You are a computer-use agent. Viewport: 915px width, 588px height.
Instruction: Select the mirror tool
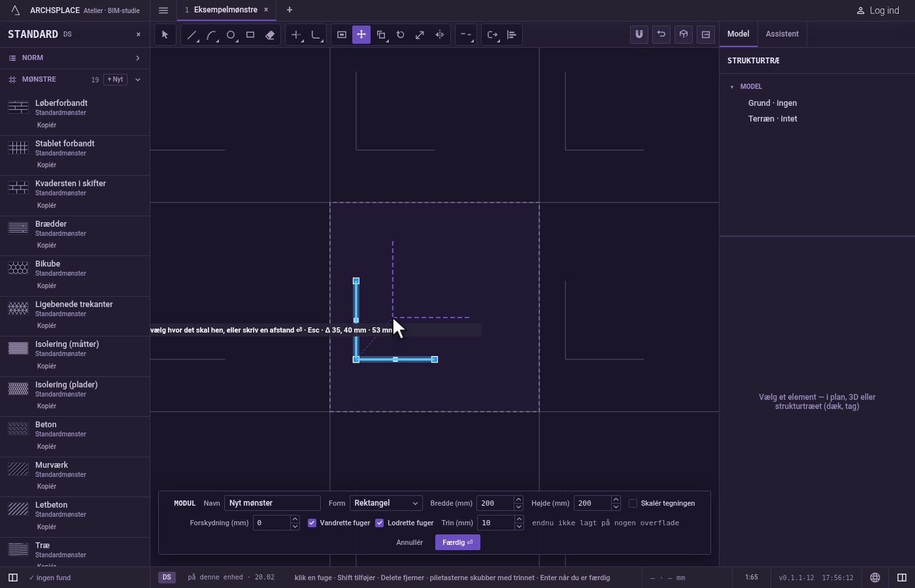(x=440, y=35)
